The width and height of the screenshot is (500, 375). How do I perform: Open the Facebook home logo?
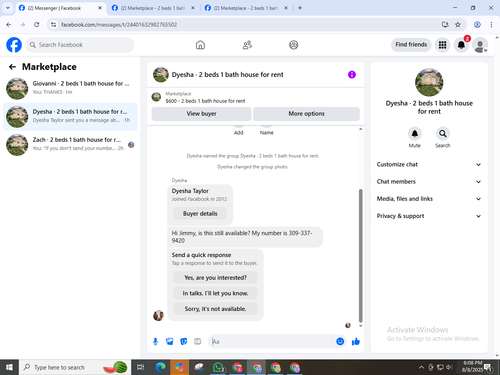(x=14, y=45)
